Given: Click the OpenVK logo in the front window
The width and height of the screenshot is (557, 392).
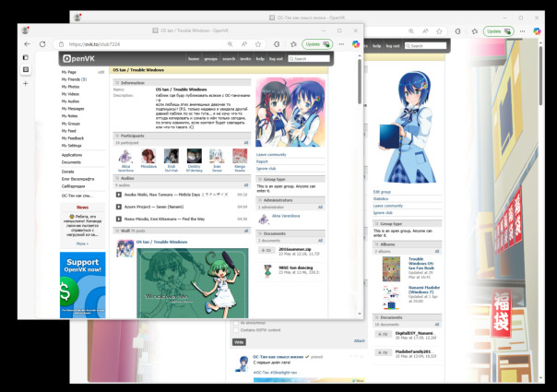Looking at the screenshot, I should coord(78,59).
